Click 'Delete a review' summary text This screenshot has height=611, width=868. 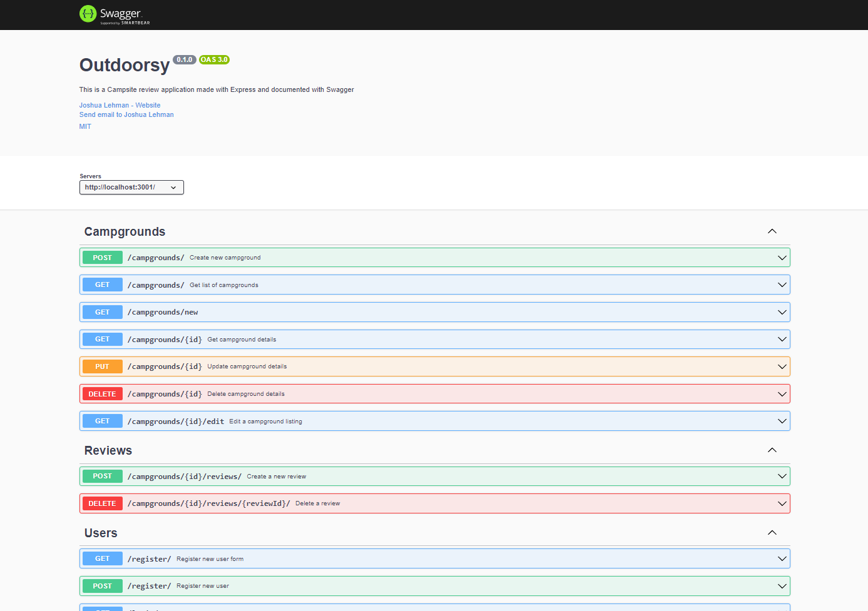click(318, 503)
